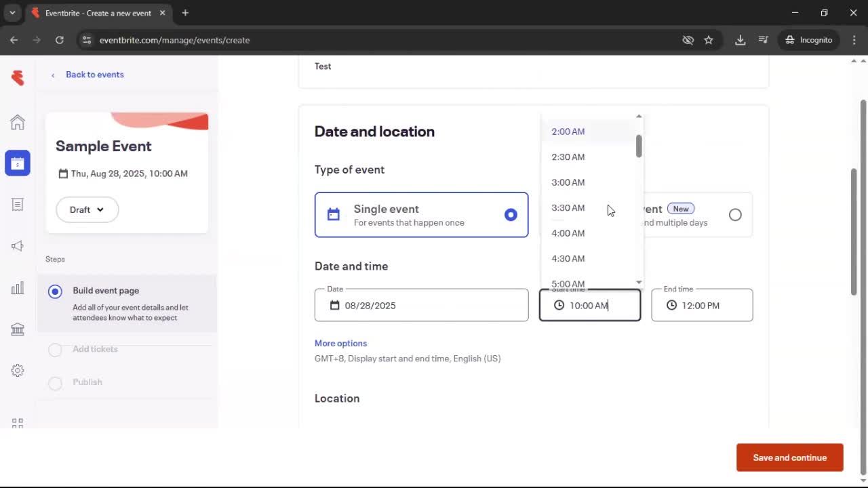Click the time list scroll-up arrow
This screenshot has height=488, width=868.
click(639, 117)
